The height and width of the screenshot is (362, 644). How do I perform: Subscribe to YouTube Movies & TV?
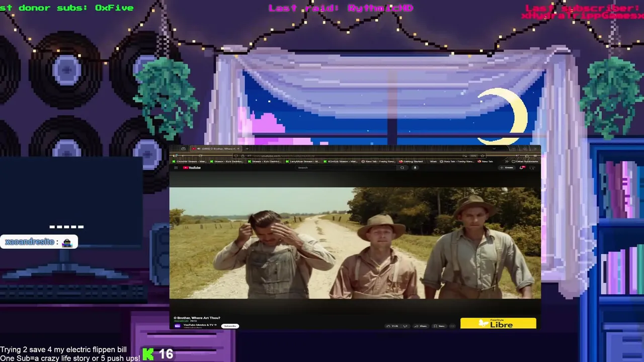tap(230, 326)
